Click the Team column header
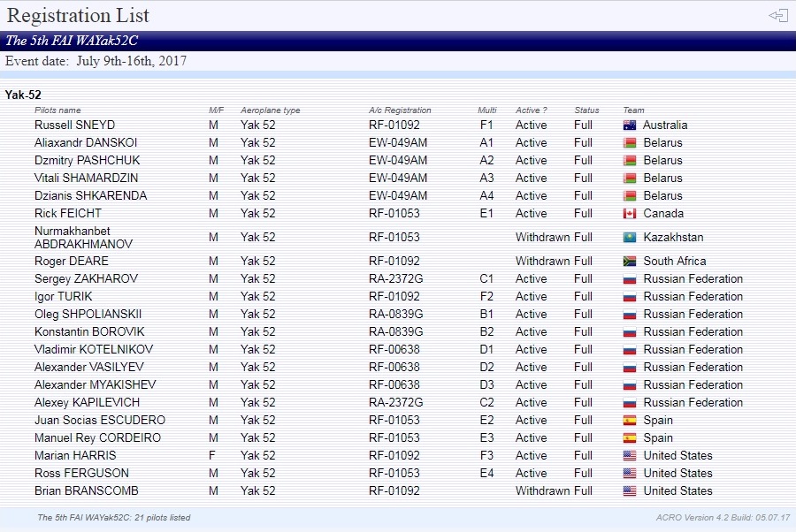This screenshot has height=532, width=796. click(633, 110)
